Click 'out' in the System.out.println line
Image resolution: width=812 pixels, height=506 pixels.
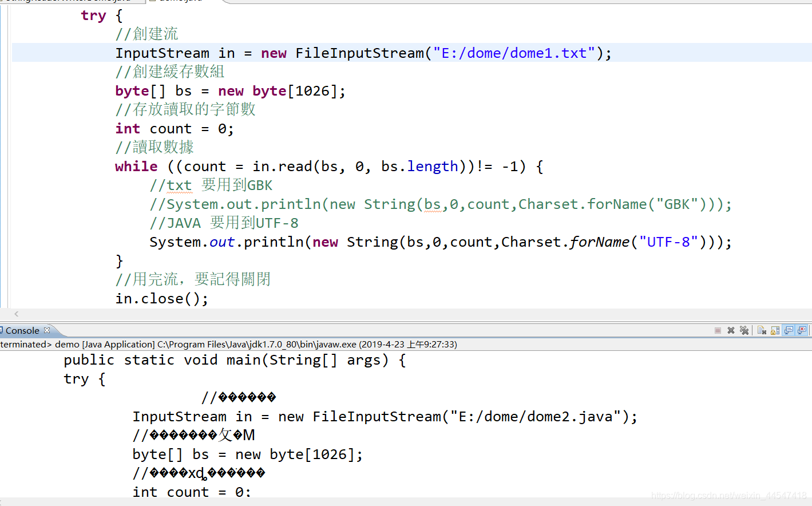coord(221,242)
